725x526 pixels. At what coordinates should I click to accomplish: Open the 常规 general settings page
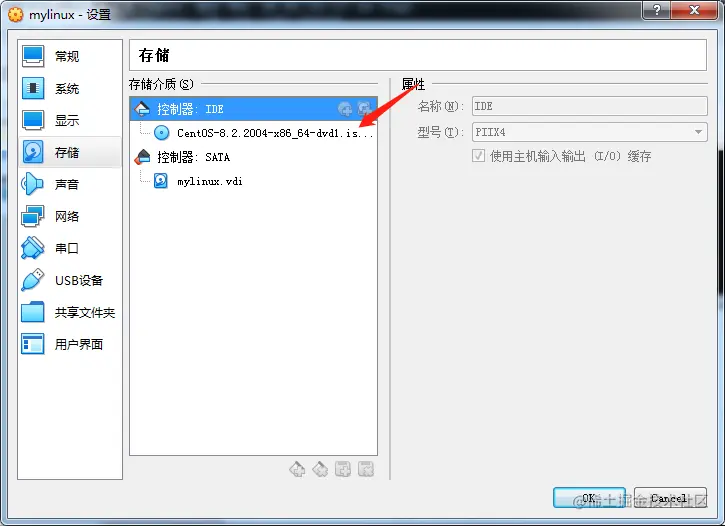70,56
